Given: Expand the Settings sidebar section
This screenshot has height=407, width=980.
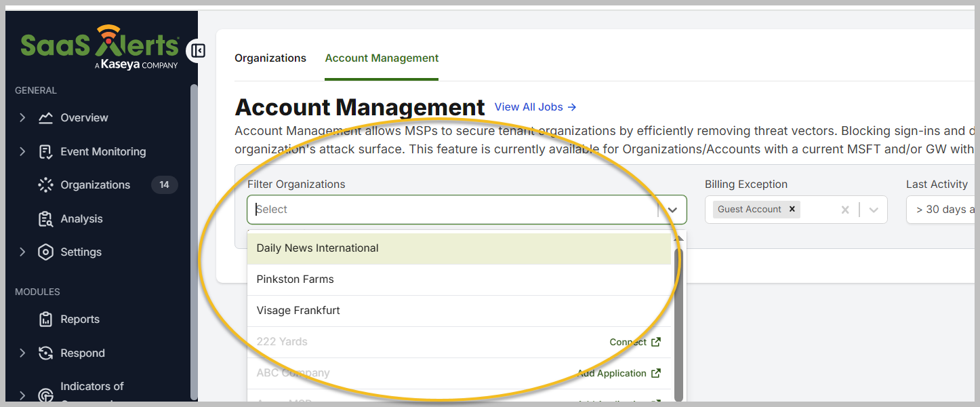Looking at the screenshot, I should pyautogui.click(x=22, y=252).
